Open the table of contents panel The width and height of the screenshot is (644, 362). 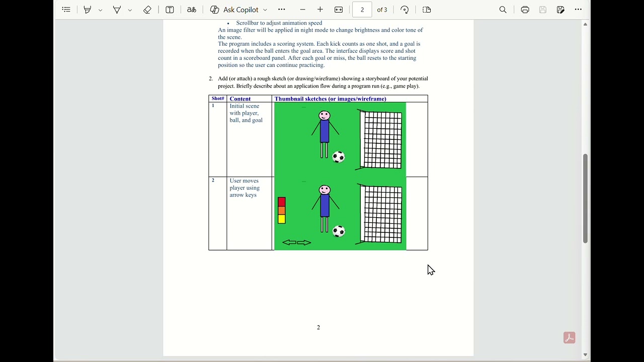[x=66, y=10]
